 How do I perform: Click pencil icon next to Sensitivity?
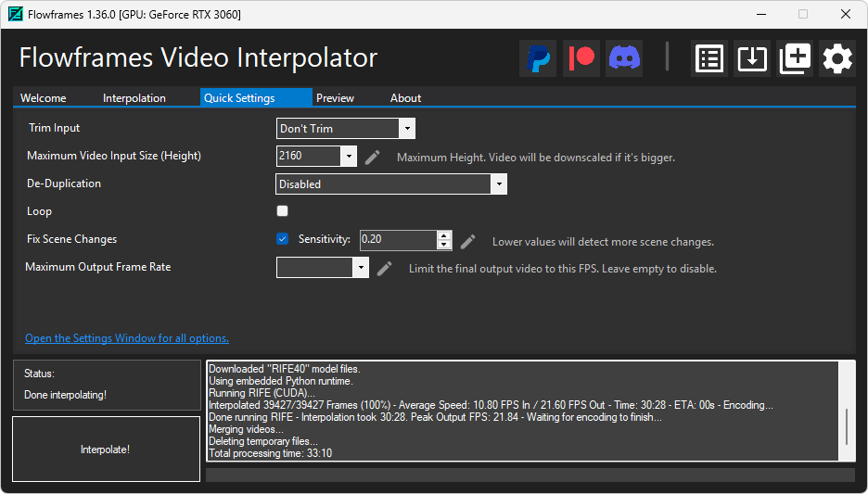click(x=467, y=241)
